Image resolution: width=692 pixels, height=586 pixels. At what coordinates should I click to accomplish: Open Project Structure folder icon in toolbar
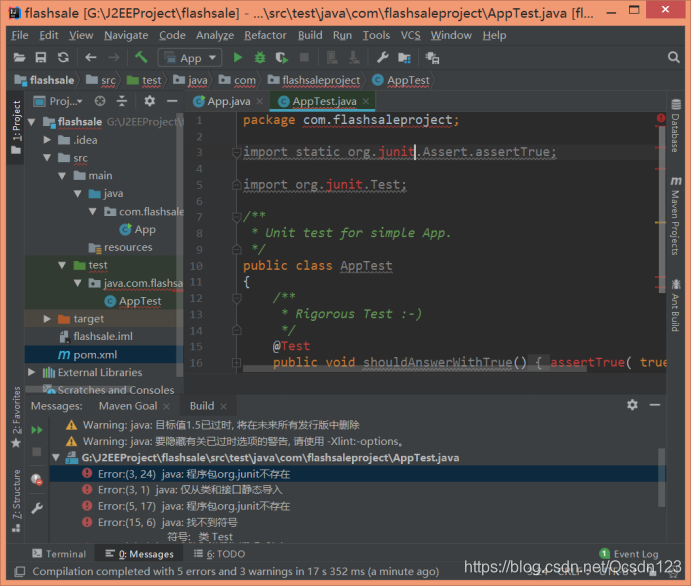[x=404, y=57]
